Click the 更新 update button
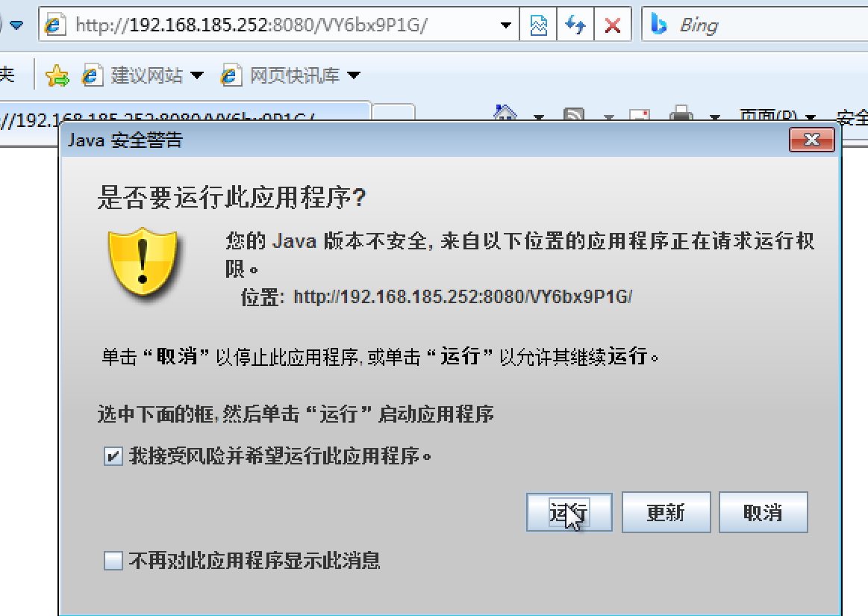This screenshot has height=616, width=868. [666, 512]
